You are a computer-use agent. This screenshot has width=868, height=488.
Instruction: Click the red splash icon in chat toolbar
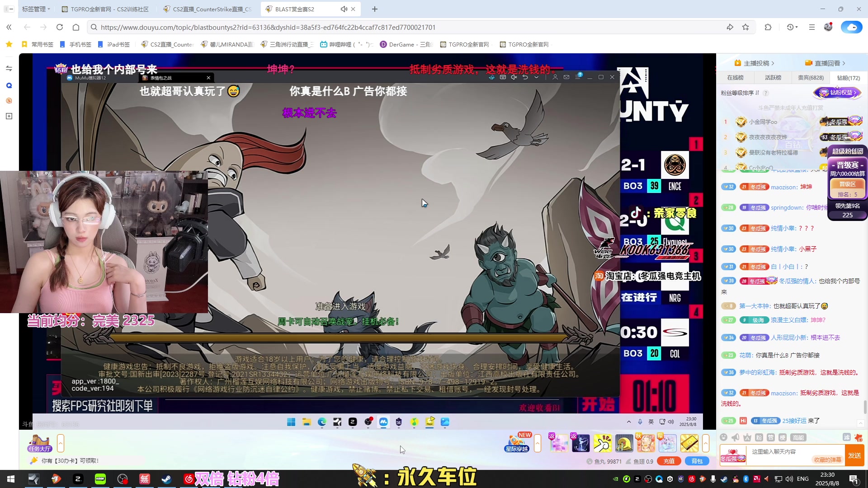(859, 437)
